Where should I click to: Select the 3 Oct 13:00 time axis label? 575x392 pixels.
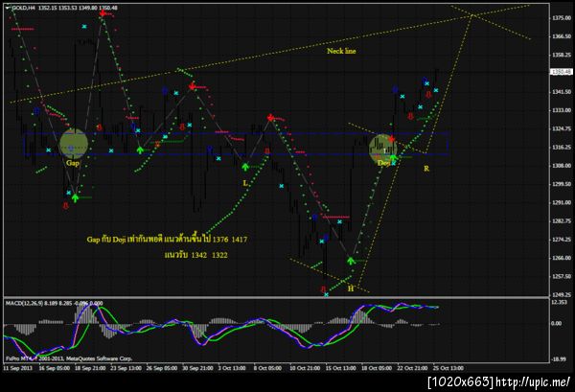click(x=232, y=368)
